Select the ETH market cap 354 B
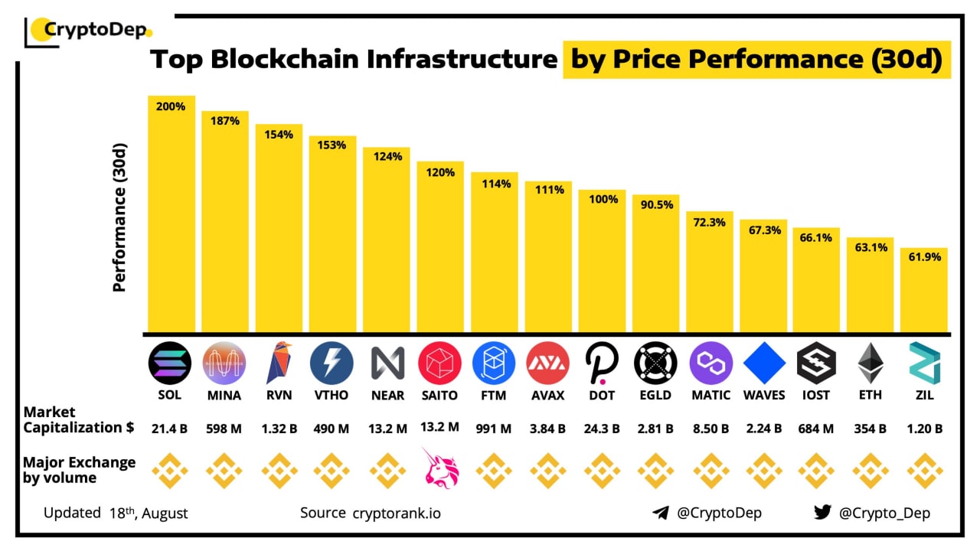The width and height of the screenshot is (980, 551). click(870, 429)
